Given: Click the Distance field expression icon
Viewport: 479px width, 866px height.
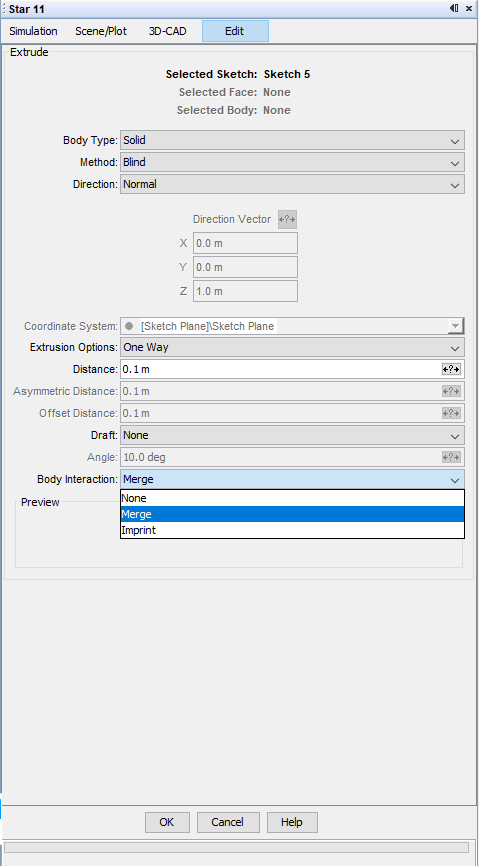Looking at the screenshot, I should coord(451,369).
